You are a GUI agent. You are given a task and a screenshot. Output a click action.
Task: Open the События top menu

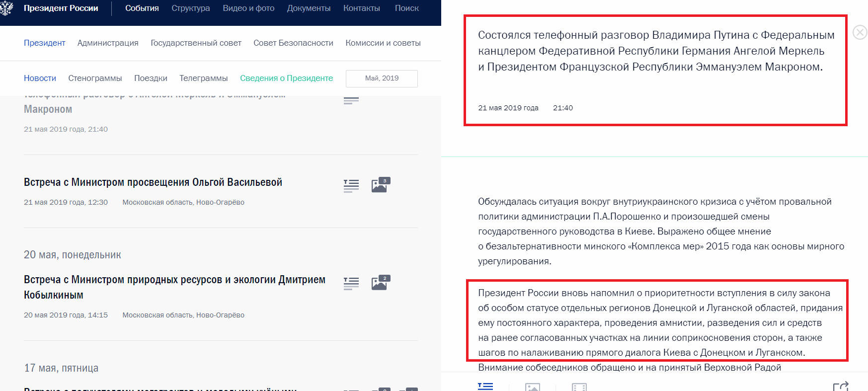tap(142, 8)
